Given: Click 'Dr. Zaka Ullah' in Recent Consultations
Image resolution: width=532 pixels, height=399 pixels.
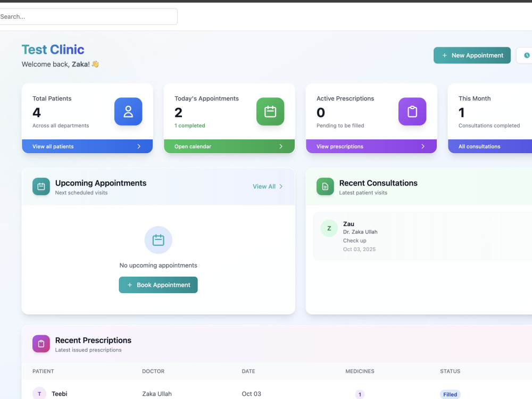Looking at the screenshot, I should [x=360, y=232].
